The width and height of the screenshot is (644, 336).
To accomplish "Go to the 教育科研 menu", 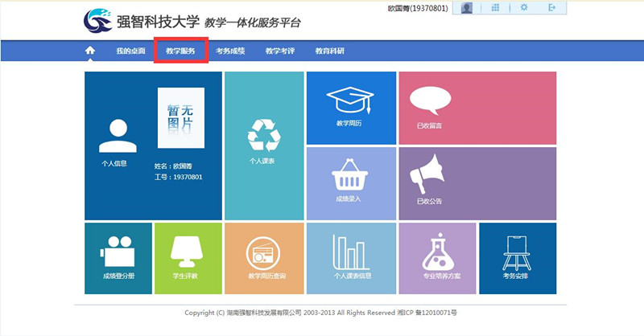I will (329, 51).
